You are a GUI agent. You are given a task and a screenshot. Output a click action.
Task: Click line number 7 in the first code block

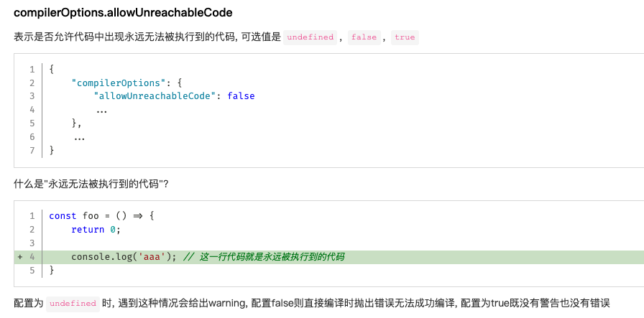click(32, 151)
